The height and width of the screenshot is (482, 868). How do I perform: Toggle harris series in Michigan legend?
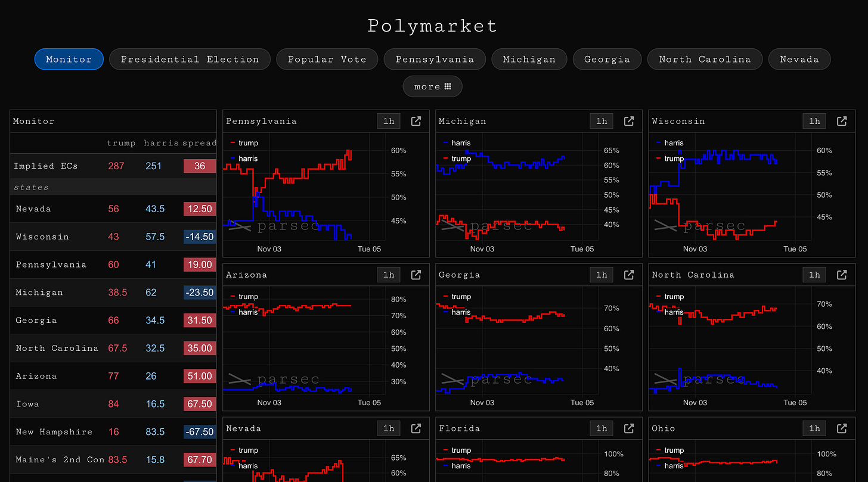pos(457,143)
